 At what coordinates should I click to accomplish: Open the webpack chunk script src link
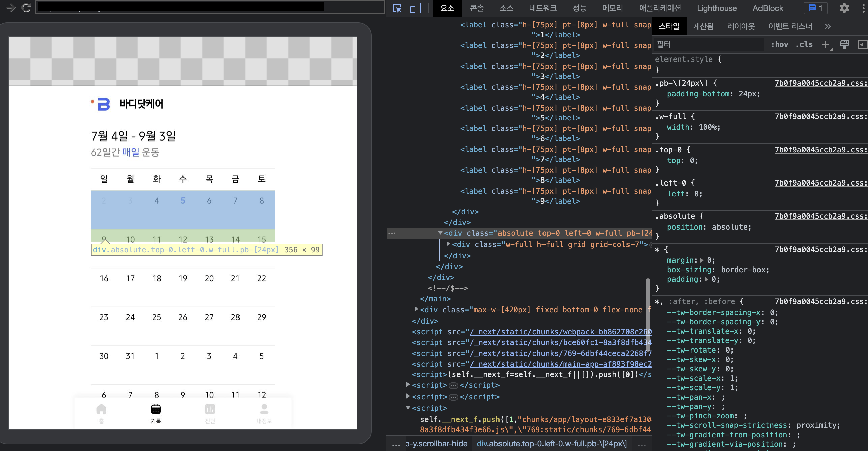(x=561, y=332)
